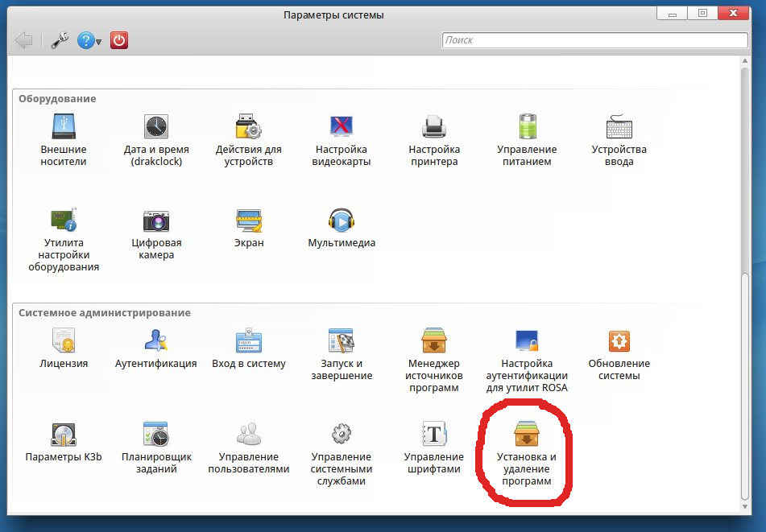Maximize the Параметры системы window
766x532 pixels.
(x=702, y=13)
